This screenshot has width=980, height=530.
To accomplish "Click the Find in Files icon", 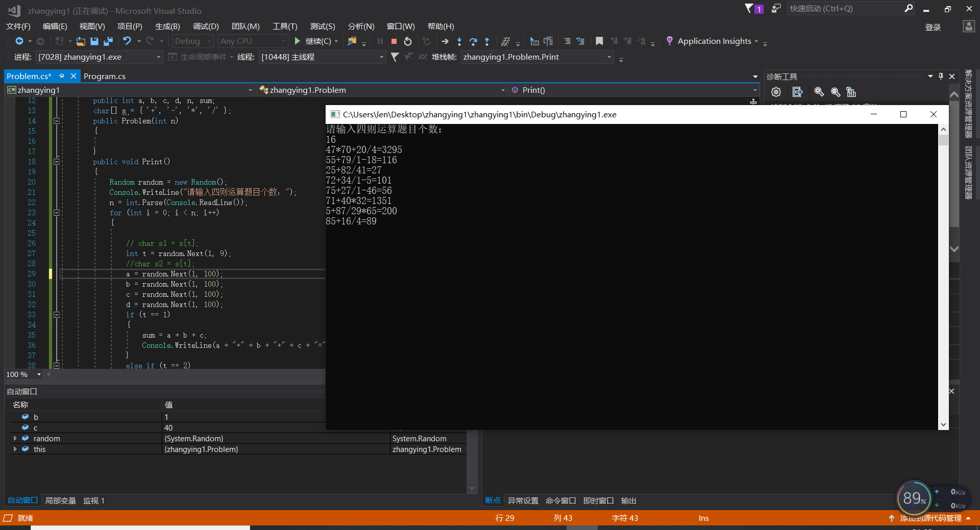I will [352, 41].
